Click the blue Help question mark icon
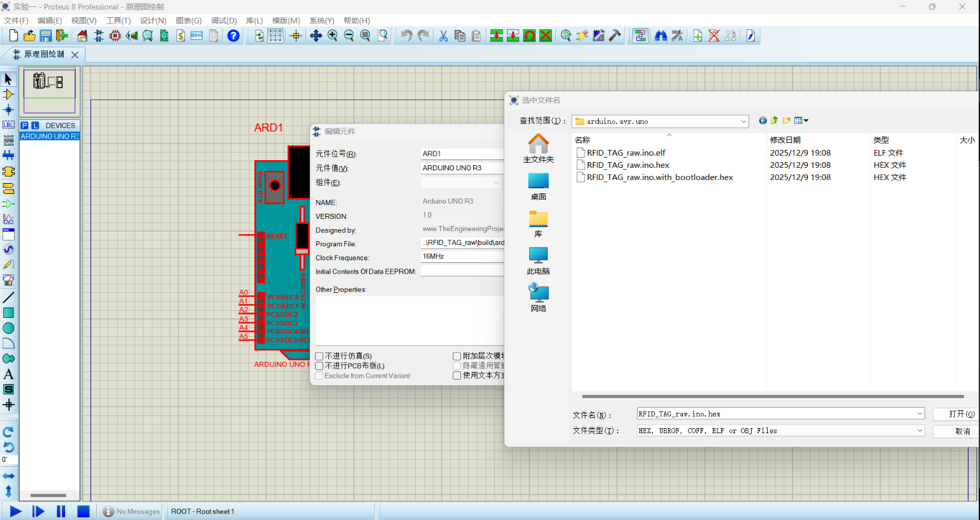 (233, 36)
